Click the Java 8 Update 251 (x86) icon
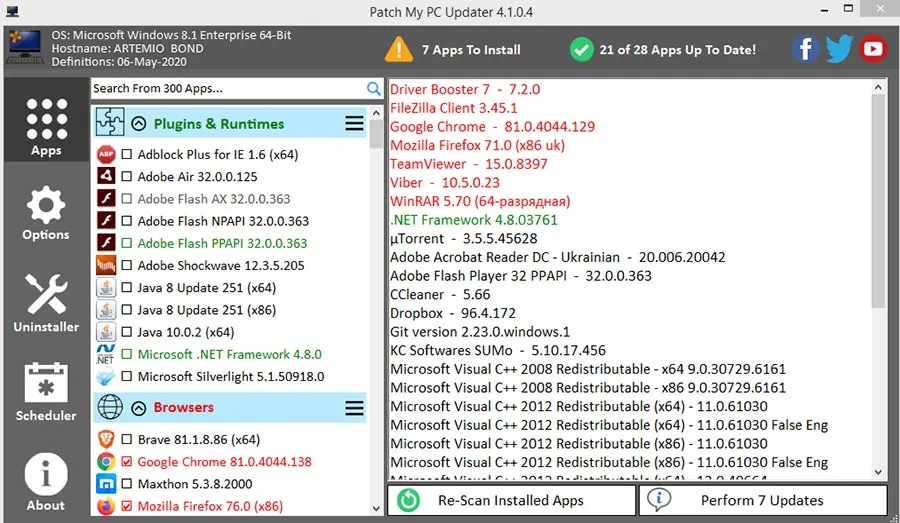This screenshot has width=900, height=523. 106,310
